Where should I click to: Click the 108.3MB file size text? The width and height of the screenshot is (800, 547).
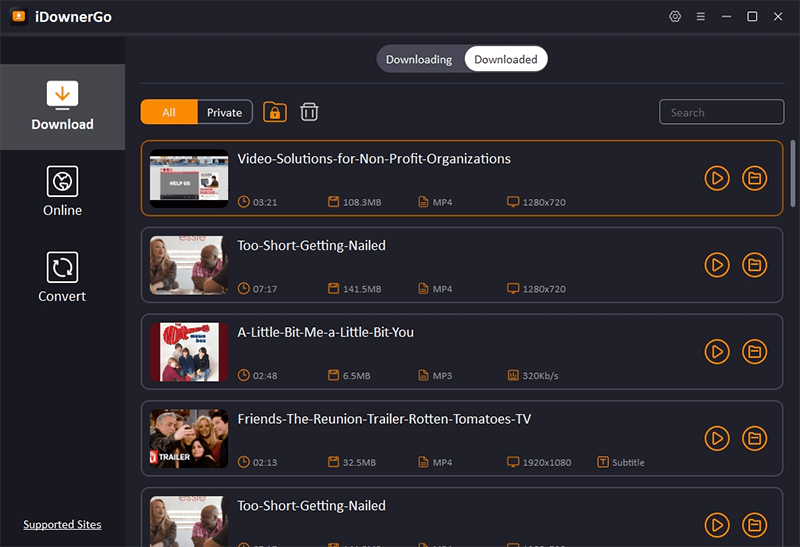[362, 202]
